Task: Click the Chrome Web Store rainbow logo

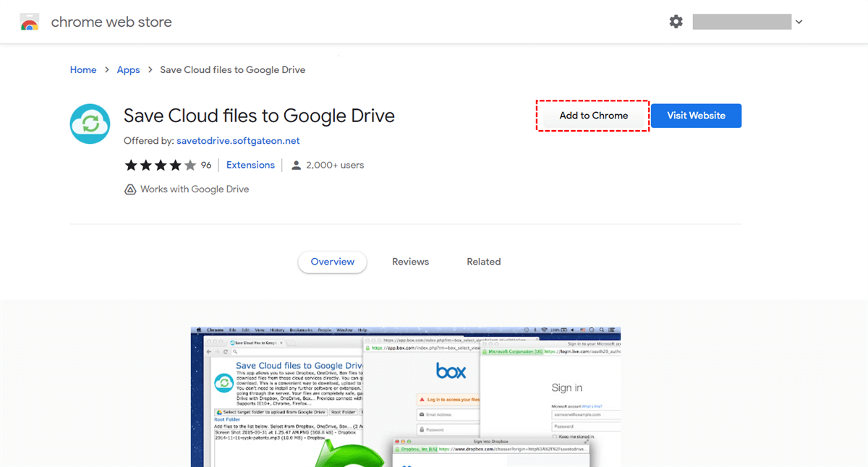Action: (30, 22)
